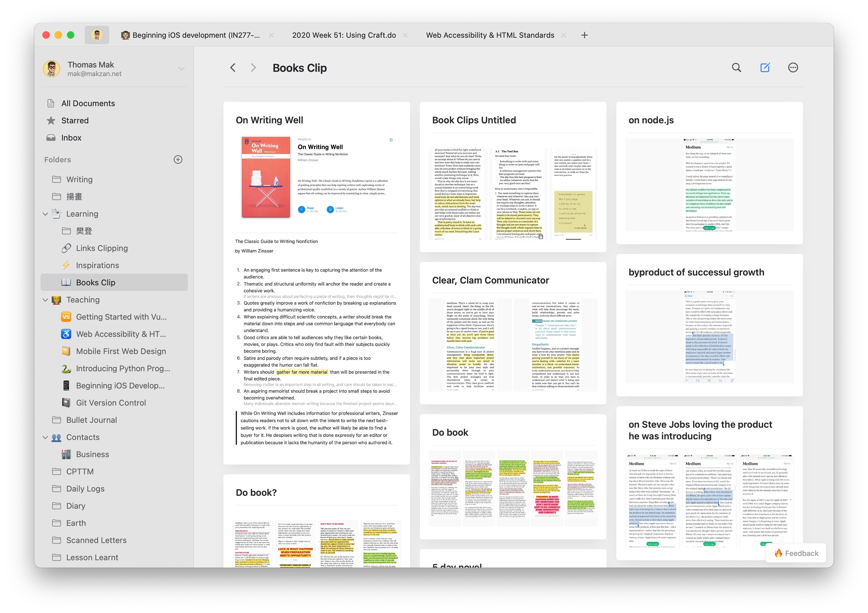This screenshot has width=868, height=613.
Task: Open byproduct of successul growth card
Action: [709, 326]
